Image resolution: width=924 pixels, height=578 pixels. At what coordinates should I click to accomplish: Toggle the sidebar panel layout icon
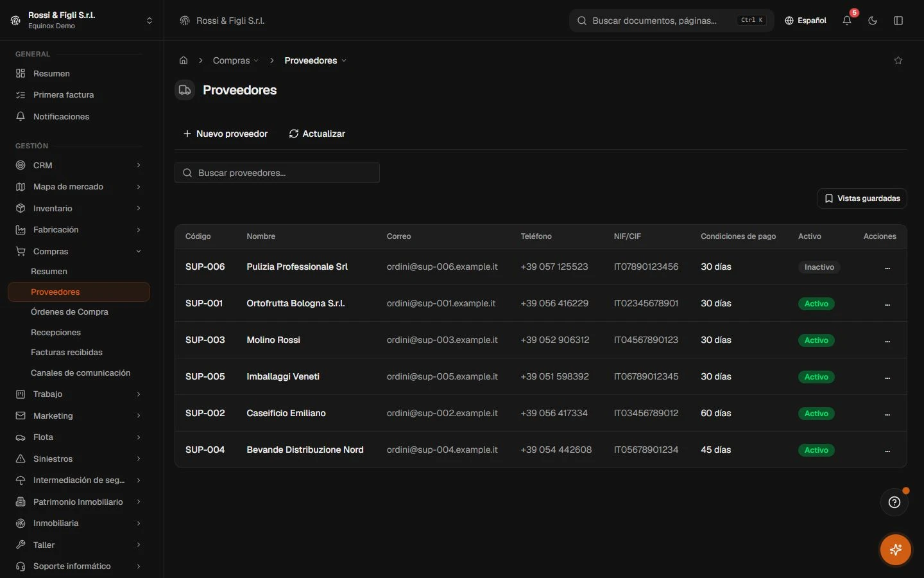coord(898,21)
